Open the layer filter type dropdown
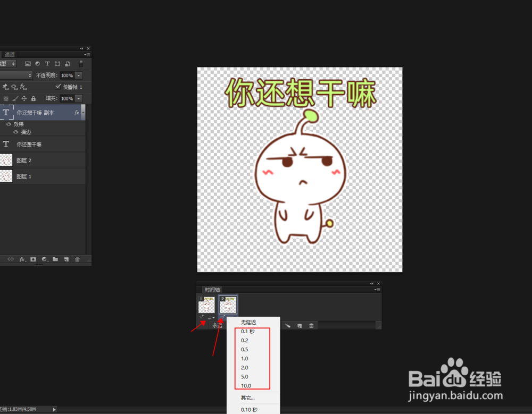 pos(7,64)
